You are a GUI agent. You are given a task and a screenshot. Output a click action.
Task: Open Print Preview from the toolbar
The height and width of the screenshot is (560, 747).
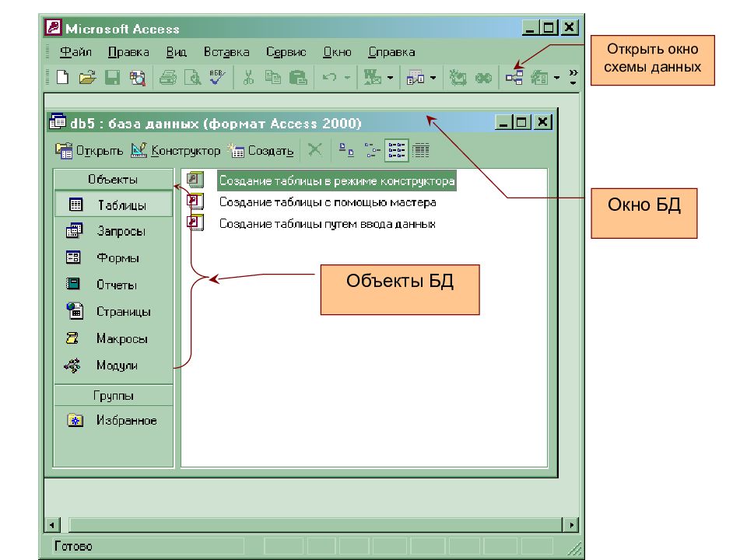(x=192, y=77)
